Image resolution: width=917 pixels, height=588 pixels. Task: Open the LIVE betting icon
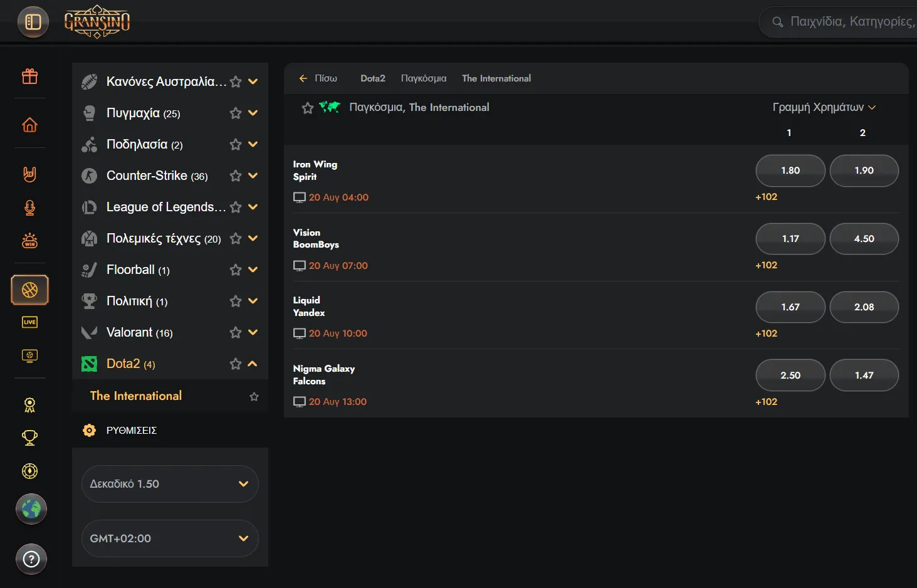[29, 322]
